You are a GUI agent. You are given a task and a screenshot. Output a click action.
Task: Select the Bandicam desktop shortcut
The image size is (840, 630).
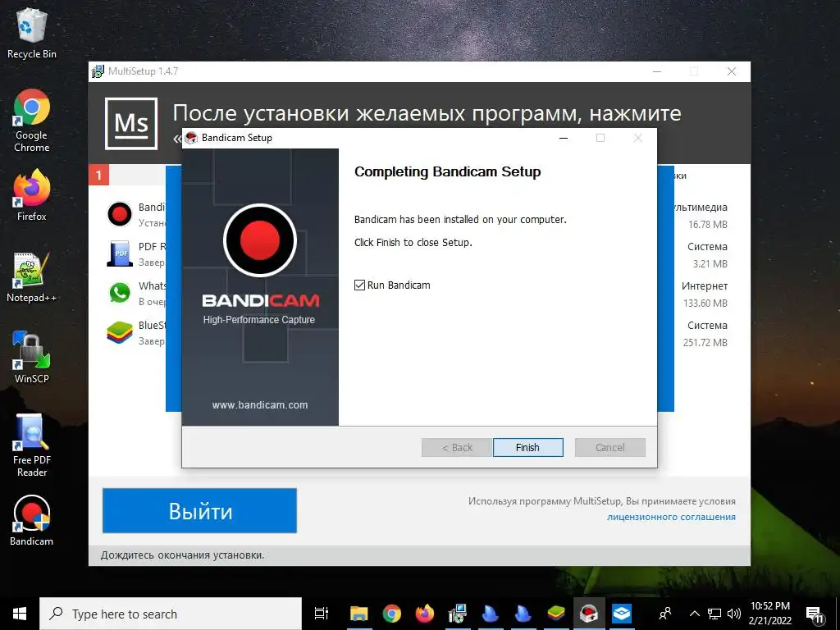click(x=32, y=520)
